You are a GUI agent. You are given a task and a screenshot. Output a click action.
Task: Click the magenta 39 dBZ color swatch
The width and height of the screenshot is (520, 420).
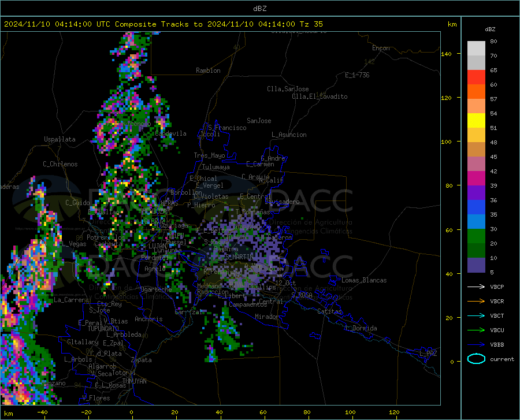tap(476, 179)
